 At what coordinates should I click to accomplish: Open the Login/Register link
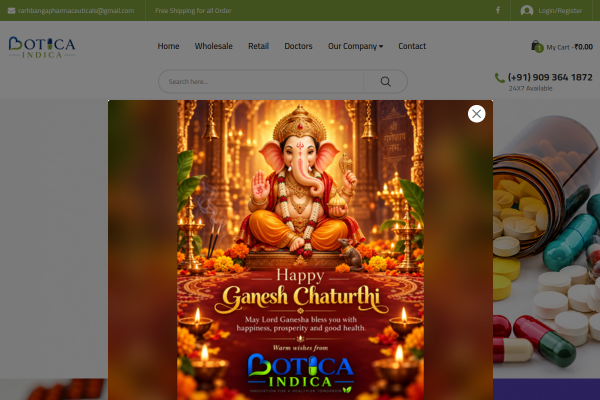pos(560,11)
